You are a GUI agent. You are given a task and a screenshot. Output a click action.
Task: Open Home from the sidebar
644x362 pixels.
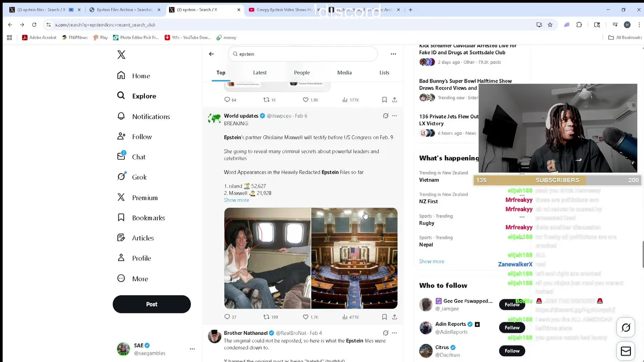click(x=134, y=75)
